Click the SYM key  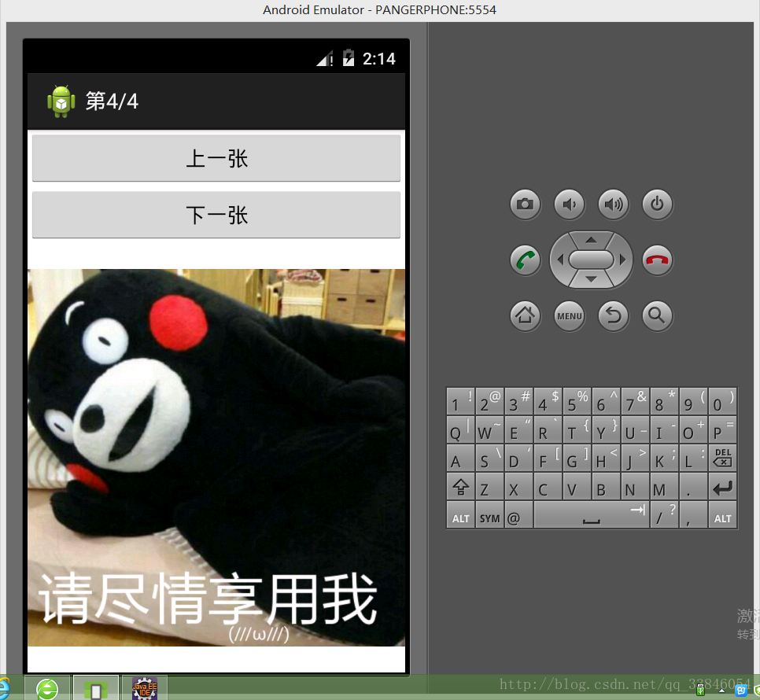[x=489, y=515]
